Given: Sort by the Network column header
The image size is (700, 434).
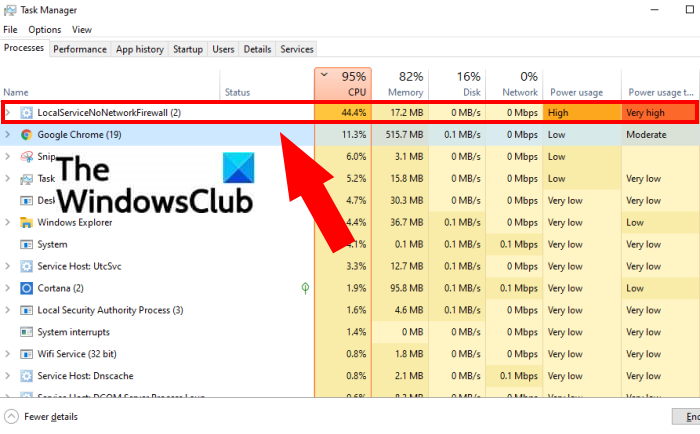Looking at the screenshot, I should pyautogui.click(x=514, y=84).
